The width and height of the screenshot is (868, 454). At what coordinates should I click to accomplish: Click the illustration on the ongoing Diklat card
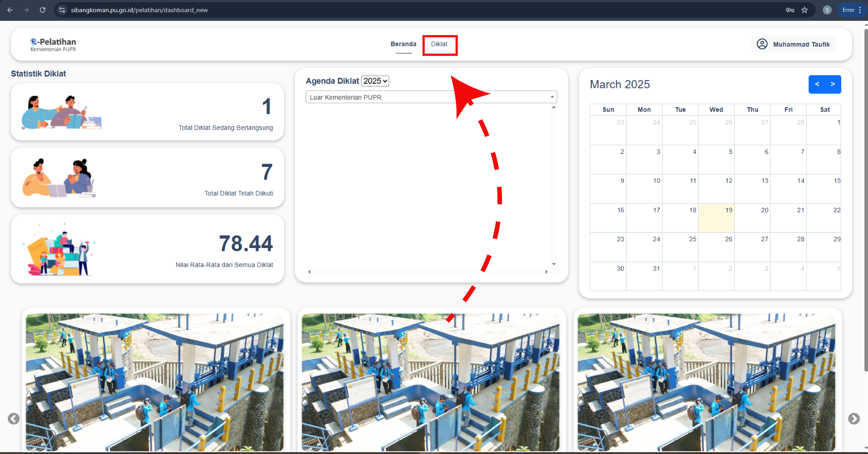pos(61,112)
